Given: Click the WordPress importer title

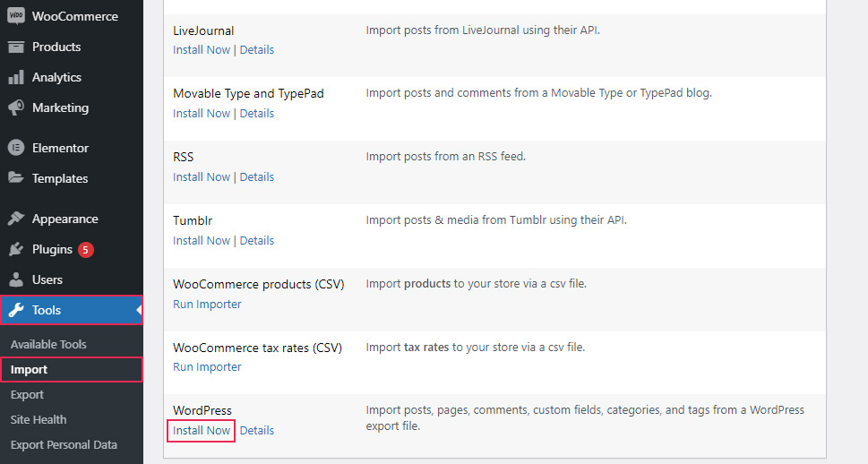Looking at the screenshot, I should pos(202,411).
